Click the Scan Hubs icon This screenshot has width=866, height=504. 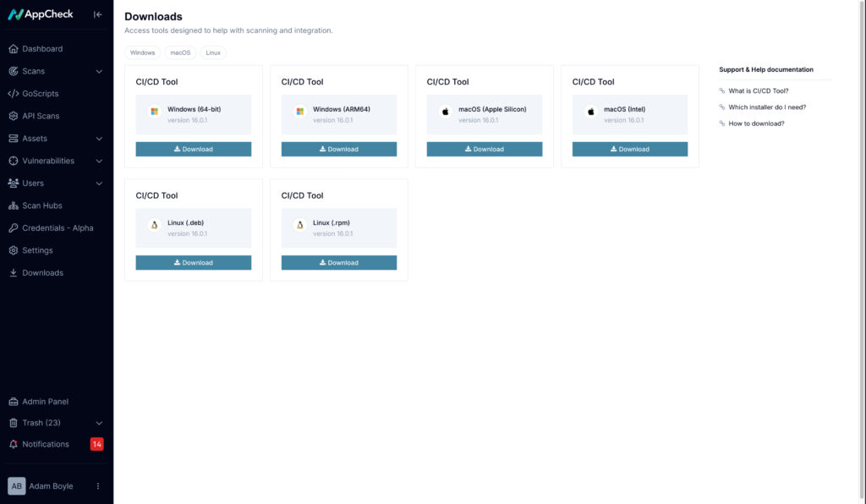click(14, 205)
